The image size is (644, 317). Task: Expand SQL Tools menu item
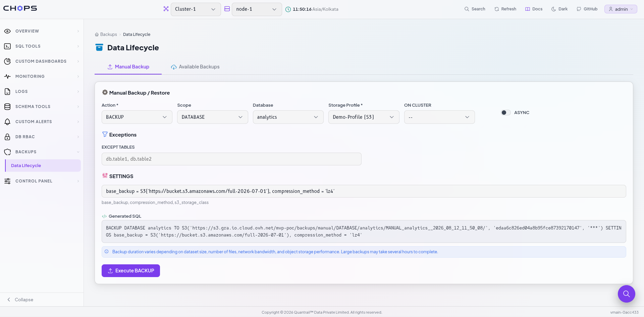pyautogui.click(x=42, y=46)
